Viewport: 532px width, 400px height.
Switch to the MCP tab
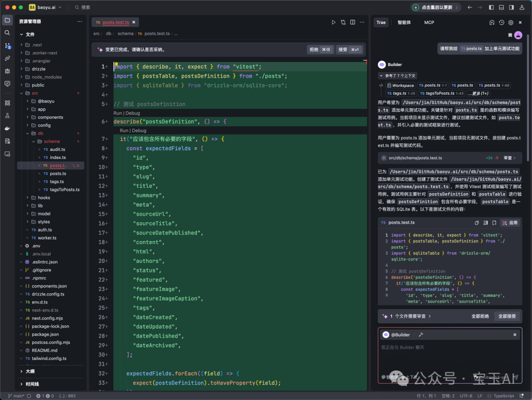429,22
